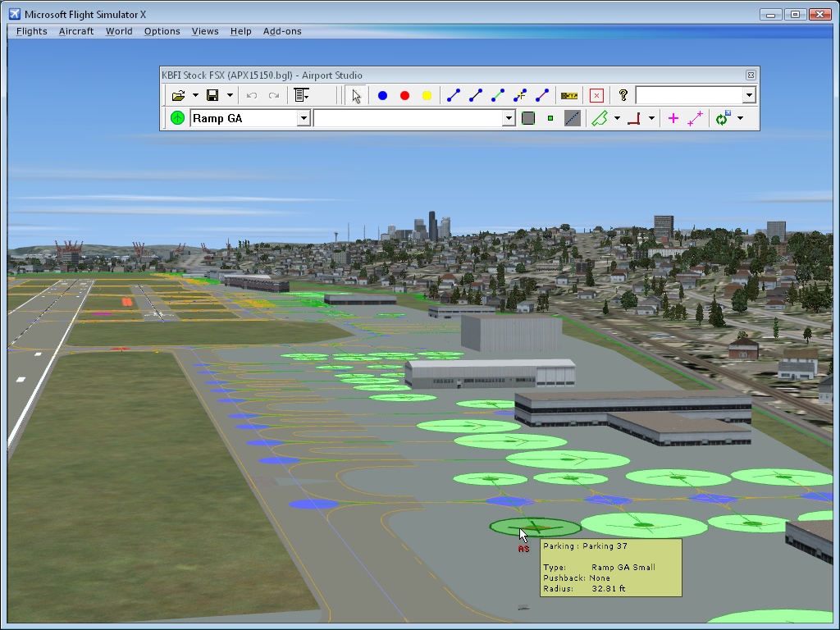Image resolution: width=840 pixels, height=630 pixels.
Task: Select purple taxi link tool
Action: click(x=542, y=95)
